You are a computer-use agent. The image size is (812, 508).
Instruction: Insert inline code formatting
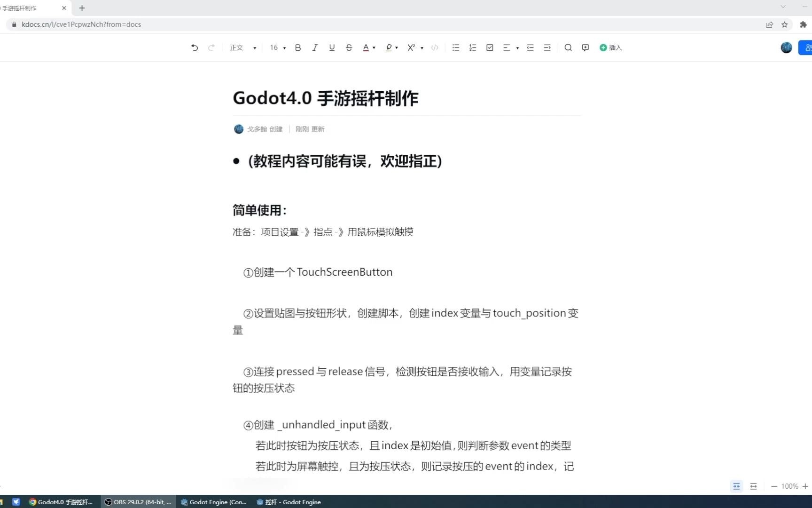(x=435, y=48)
